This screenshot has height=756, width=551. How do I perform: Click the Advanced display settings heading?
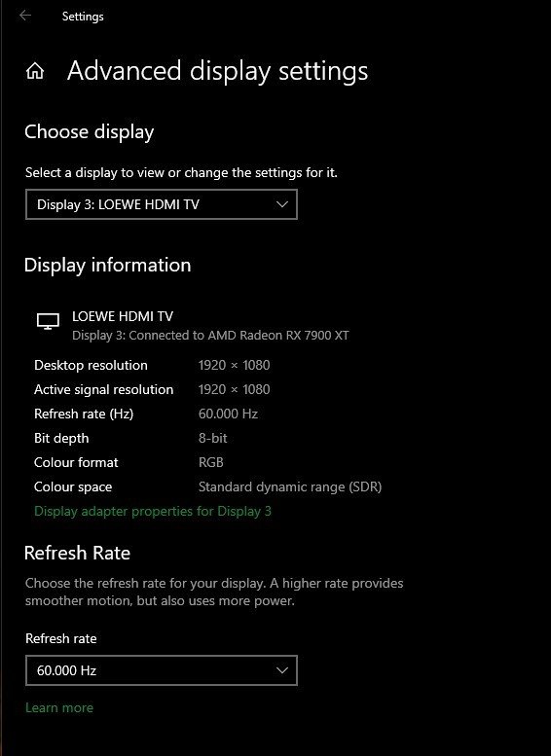tap(218, 71)
